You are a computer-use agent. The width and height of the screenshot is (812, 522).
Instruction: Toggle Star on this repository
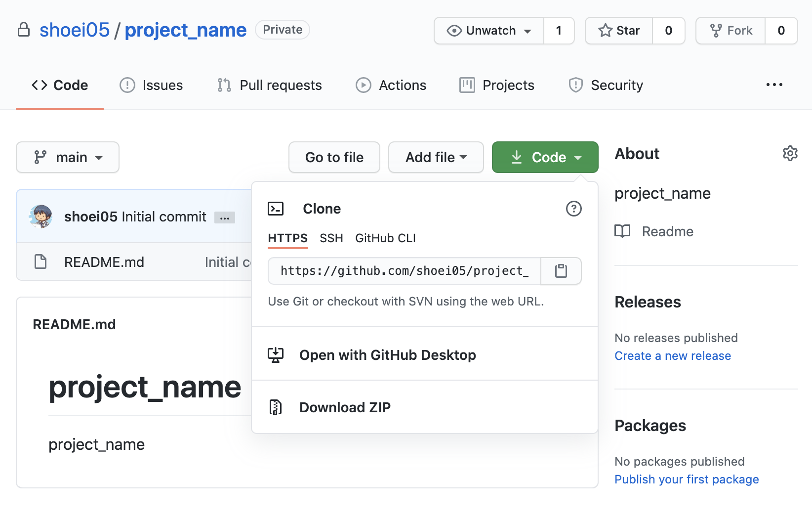pyautogui.click(x=619, y=31)
